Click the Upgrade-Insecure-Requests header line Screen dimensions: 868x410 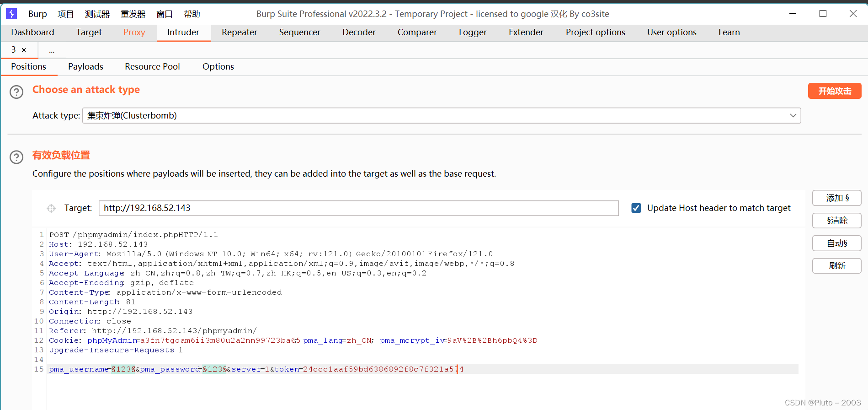116,350
